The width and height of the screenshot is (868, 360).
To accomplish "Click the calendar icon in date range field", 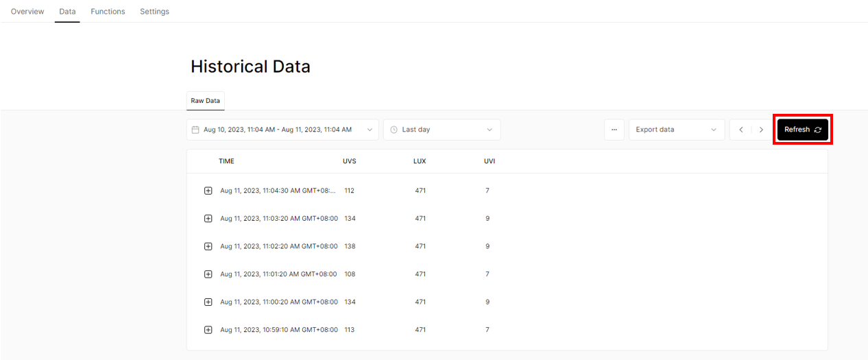I will (195, 130).
